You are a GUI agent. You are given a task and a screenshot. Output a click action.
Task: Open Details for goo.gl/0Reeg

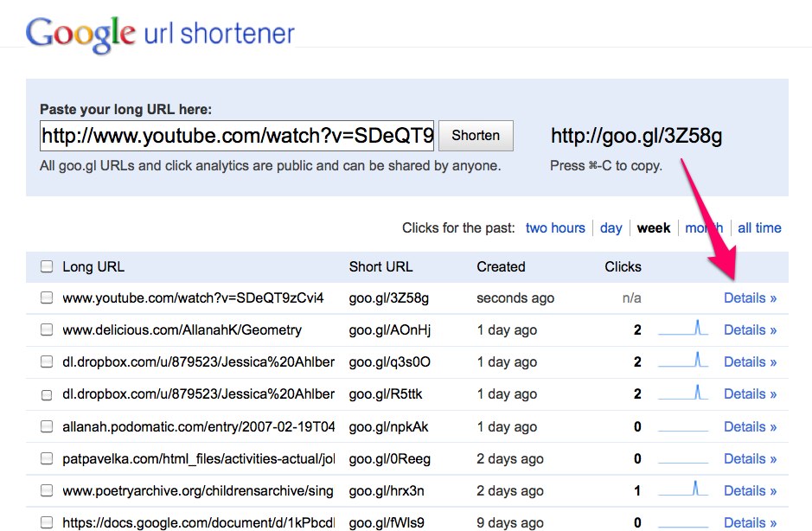750,458
